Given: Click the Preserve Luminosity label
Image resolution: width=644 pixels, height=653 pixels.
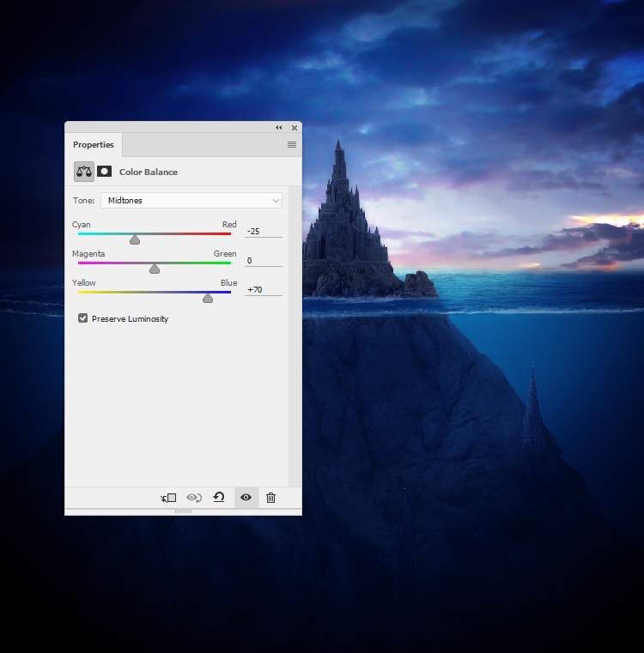Looking at the screenshot, I should click(130, 319).
